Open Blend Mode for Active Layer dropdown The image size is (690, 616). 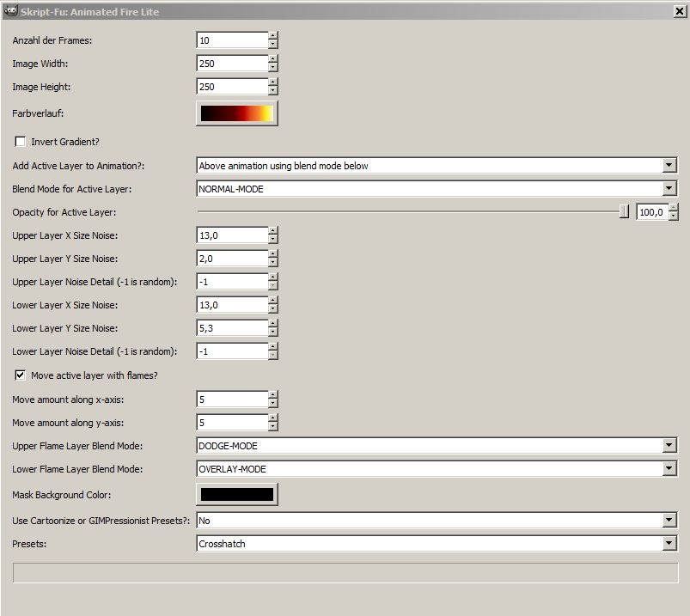[x=669, y=189]
